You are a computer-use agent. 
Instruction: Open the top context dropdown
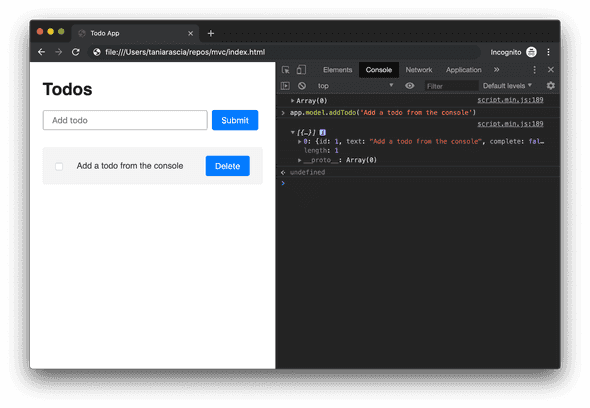click(x=355, y=86)
